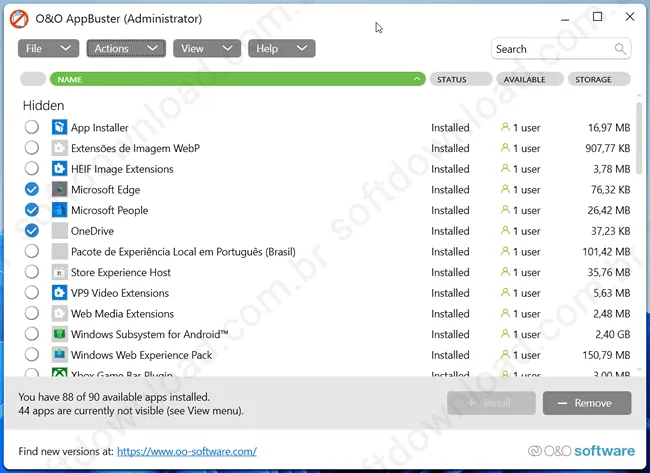Image resolution: width=650 pixels, height=473 pixels.
Task: Select the HEIF Image Extensions checkbox
Action: pyautogui.click(x=32, y=168)
